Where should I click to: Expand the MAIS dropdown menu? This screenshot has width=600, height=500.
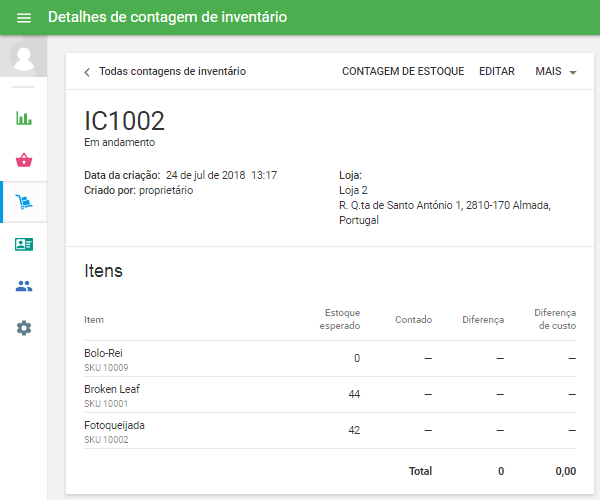(x=556, y=72)
